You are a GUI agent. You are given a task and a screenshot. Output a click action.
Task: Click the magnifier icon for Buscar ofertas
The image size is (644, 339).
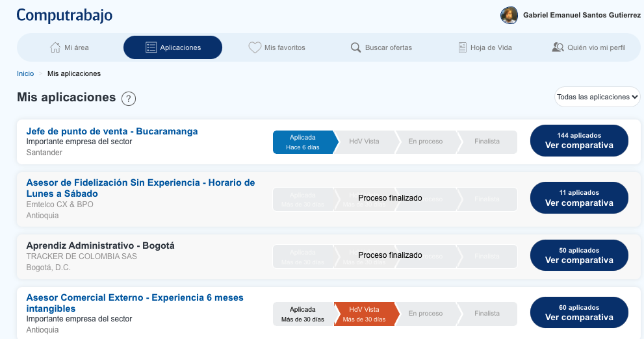point(355,47)
